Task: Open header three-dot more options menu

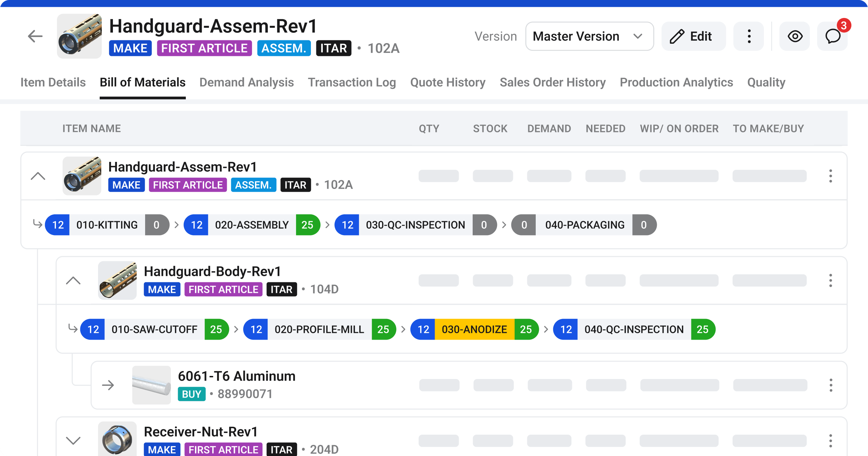Action: (x=749, y=36)
